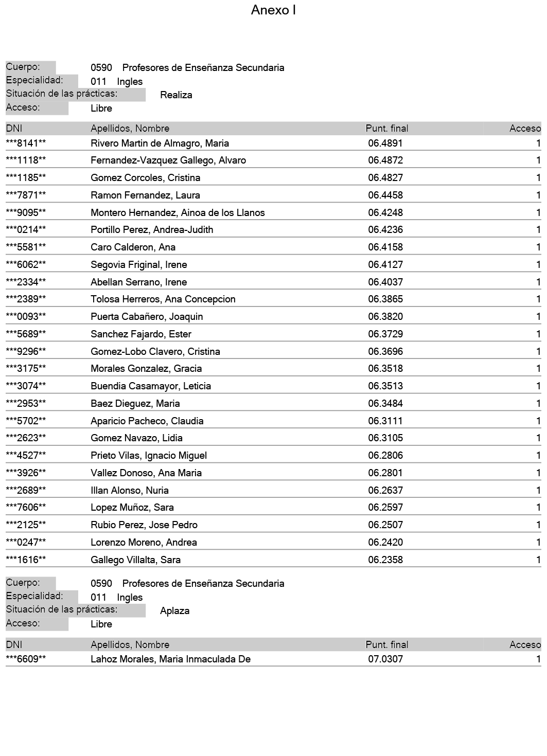Click the first Apellidos, Nombre column header

click(130, 129)
